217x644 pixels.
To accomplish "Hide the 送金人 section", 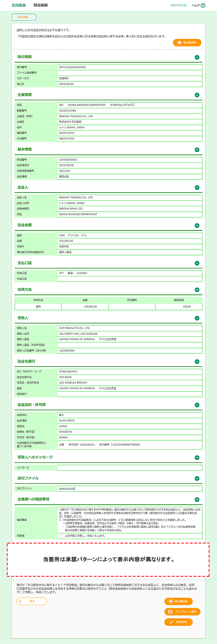I will point(197,188).
